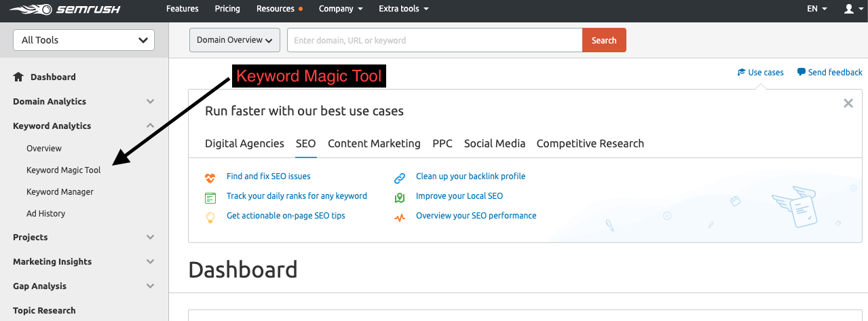Select the PPC tab
The image size is (868, 321).
[442, 143]
